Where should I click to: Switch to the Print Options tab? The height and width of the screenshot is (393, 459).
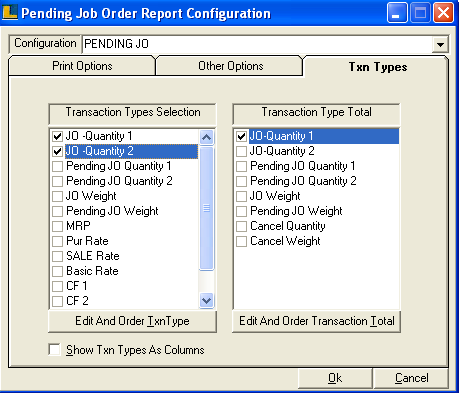tap(82, 66)
